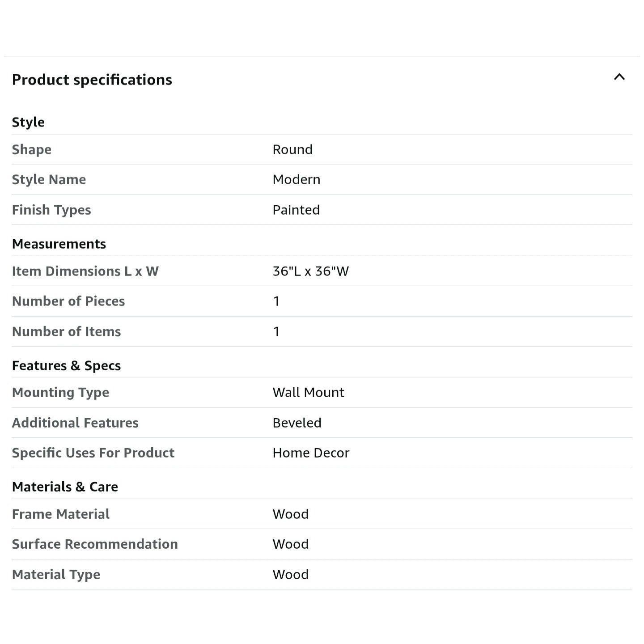
Task: Select the Style Name label
Action: (x=49, y=179)
